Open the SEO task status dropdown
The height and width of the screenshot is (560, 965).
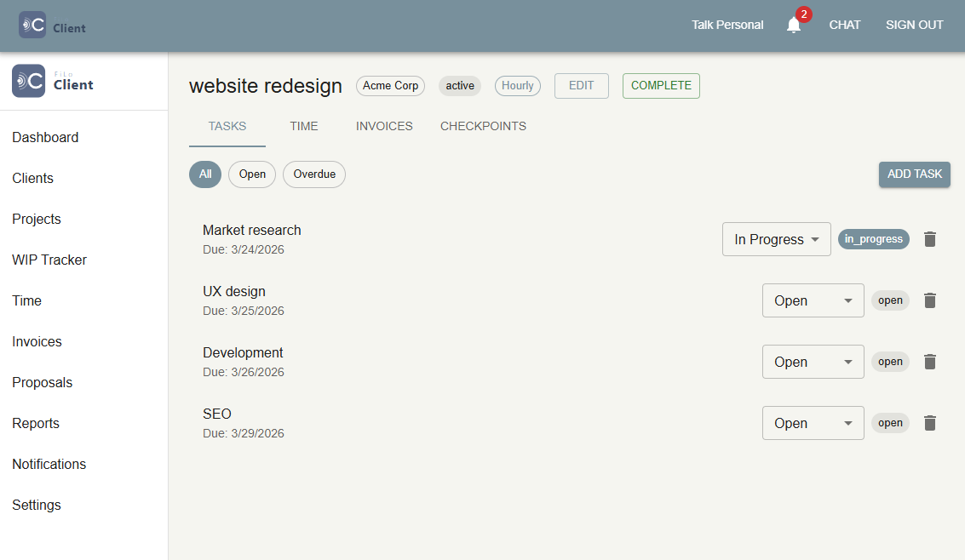pos(813,423)
